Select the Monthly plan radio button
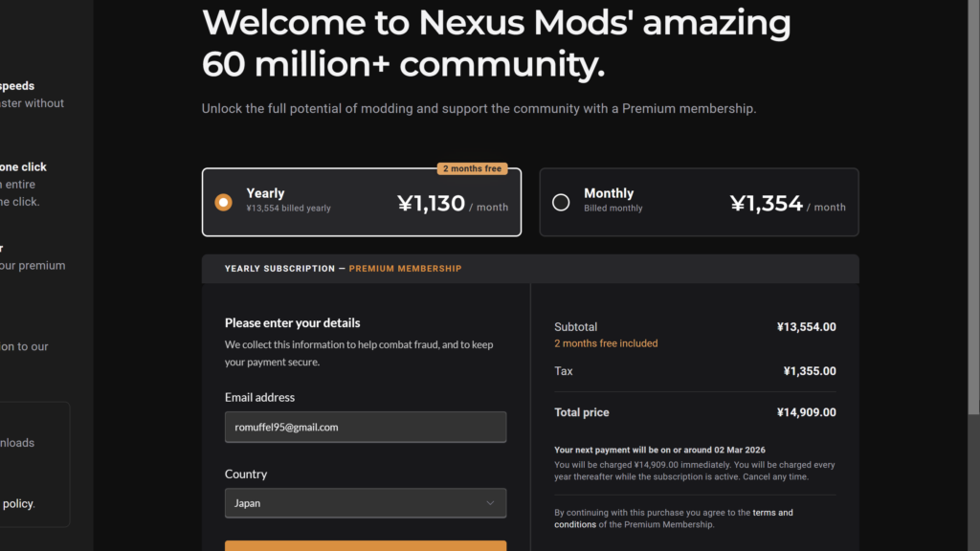 pyautogui.click(x=561, y=202)
